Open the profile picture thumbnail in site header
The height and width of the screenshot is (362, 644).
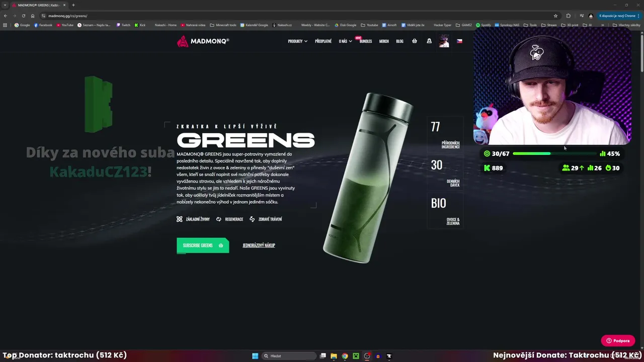[444, 41]
